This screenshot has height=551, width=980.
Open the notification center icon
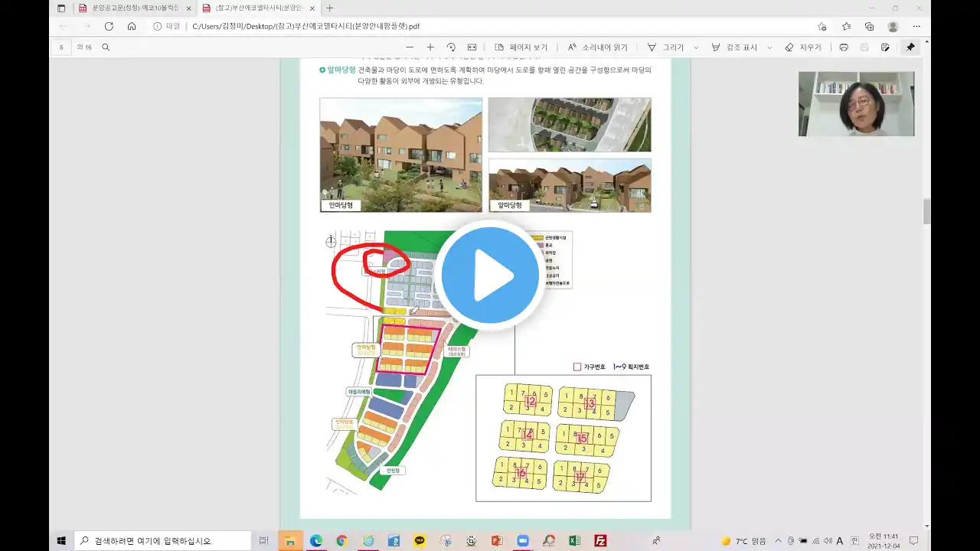pyautogui.click(x=913, y=541)
